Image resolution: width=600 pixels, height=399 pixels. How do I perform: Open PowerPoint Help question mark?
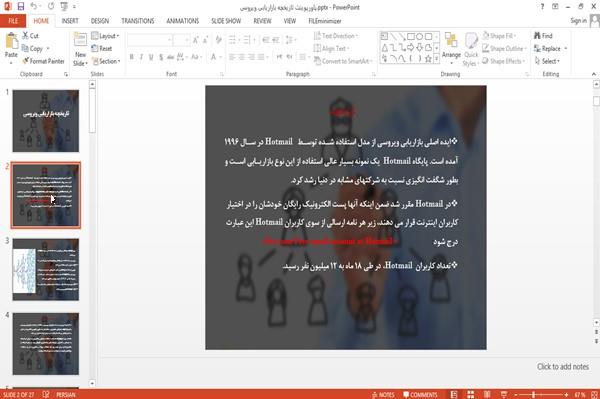542,7
